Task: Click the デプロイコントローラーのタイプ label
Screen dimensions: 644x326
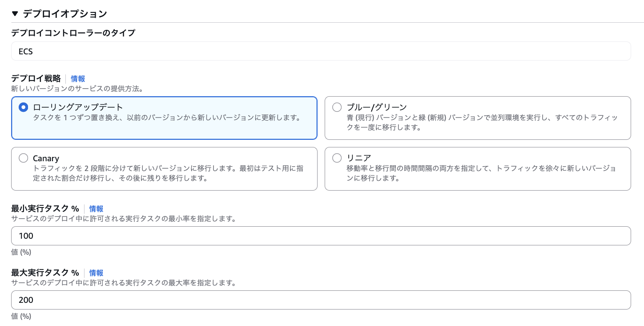Action: [x=73, y=33]
